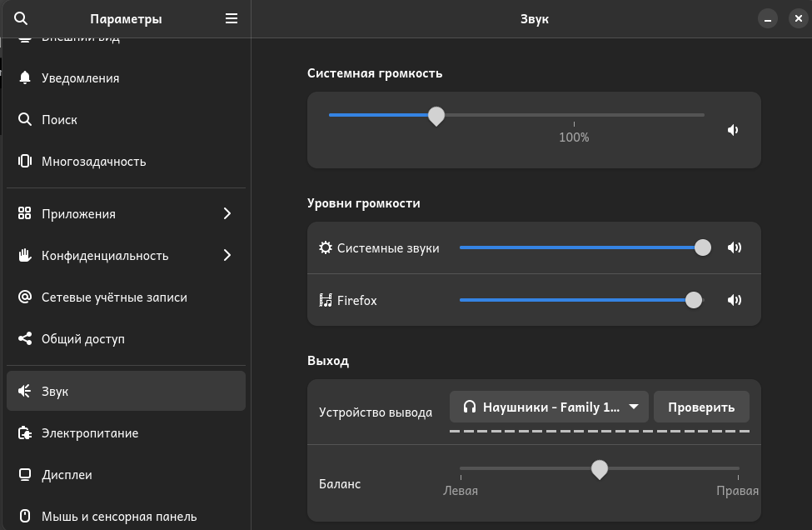Expand Приложения with its chevron arrow
The height and width of the screenshot is (530, 812).
(x=227, y=213)
